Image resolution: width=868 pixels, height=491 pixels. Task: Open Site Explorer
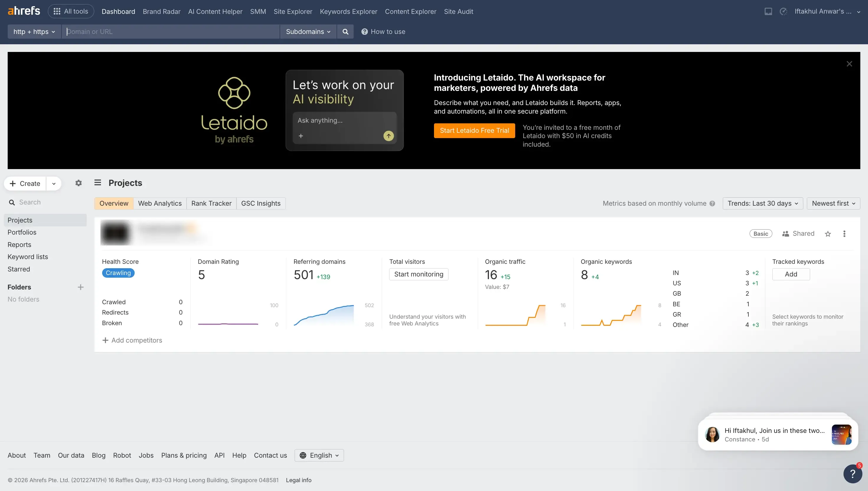(293, 12)
